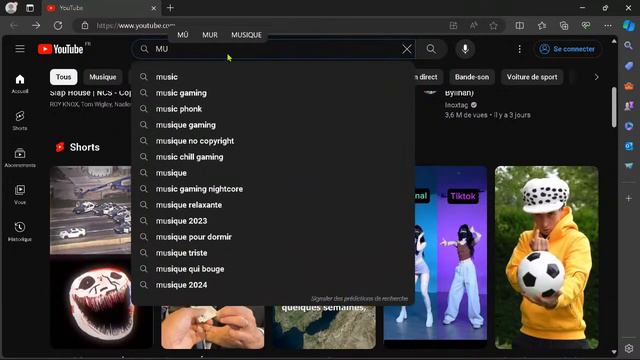Add a sidebar app with plus
Viewport: 640px width, 360px height.
point(629,198)
